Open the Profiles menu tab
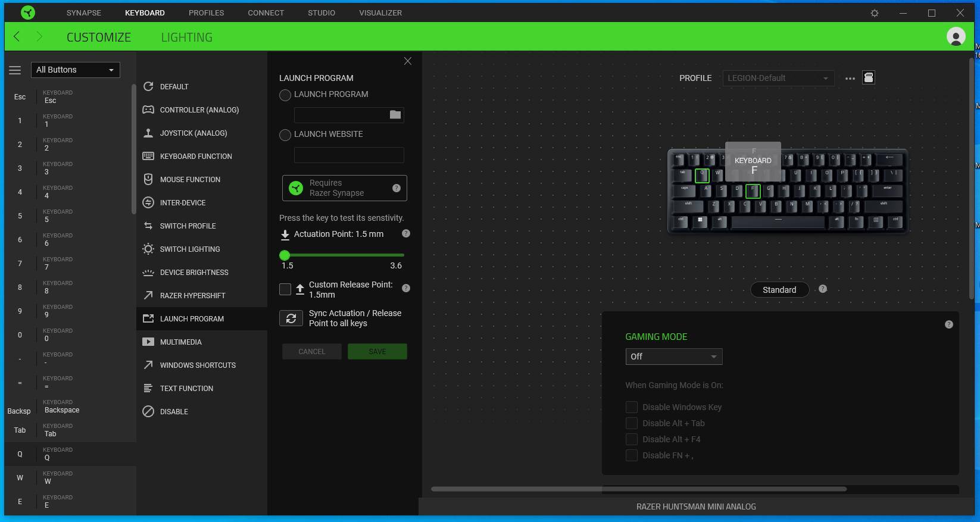 click(206, 12)
